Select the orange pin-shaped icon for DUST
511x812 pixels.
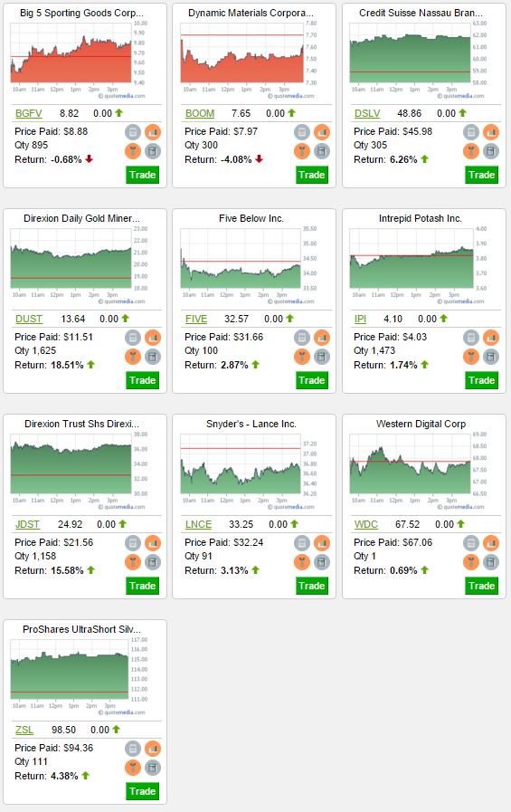133,357
